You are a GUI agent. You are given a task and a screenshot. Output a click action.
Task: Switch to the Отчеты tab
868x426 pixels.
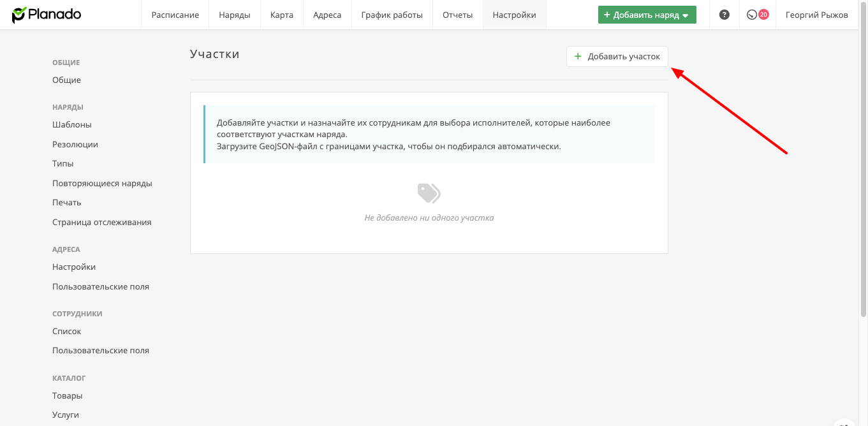point(458,15)
